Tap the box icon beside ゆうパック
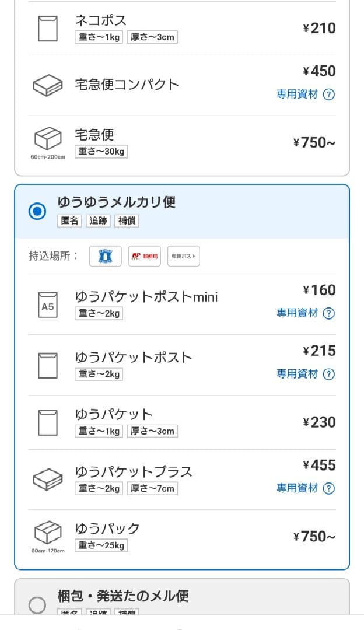 tap(48, 532)
